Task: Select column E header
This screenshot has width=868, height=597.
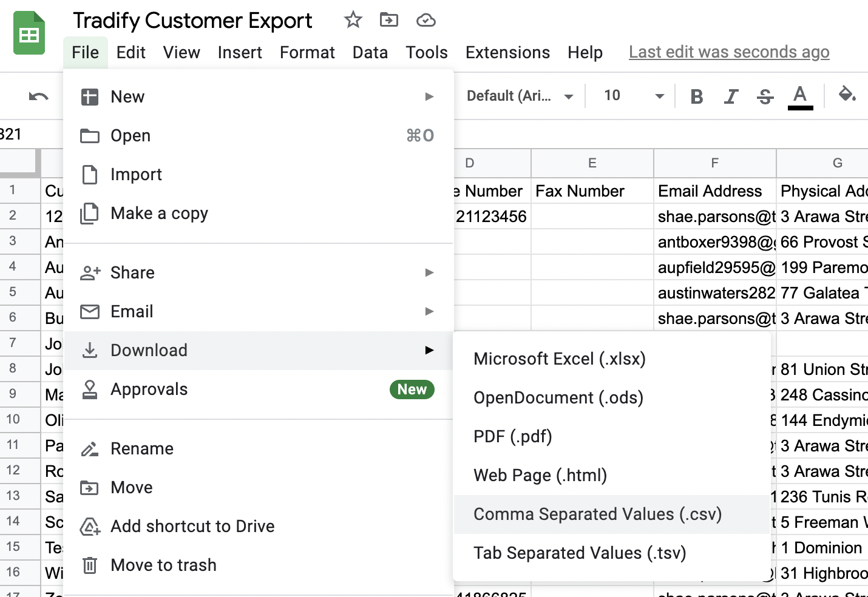Action: (x=592, y=163)
